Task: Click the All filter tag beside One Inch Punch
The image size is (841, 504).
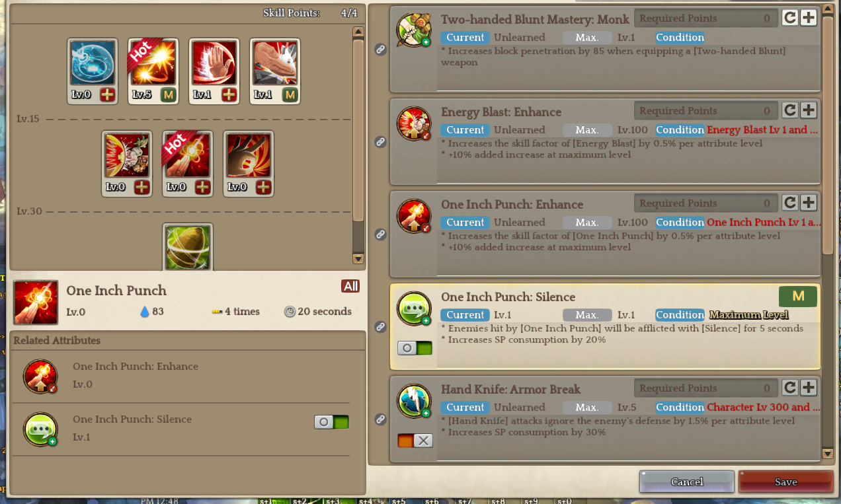Action: (x=350, y=286)
